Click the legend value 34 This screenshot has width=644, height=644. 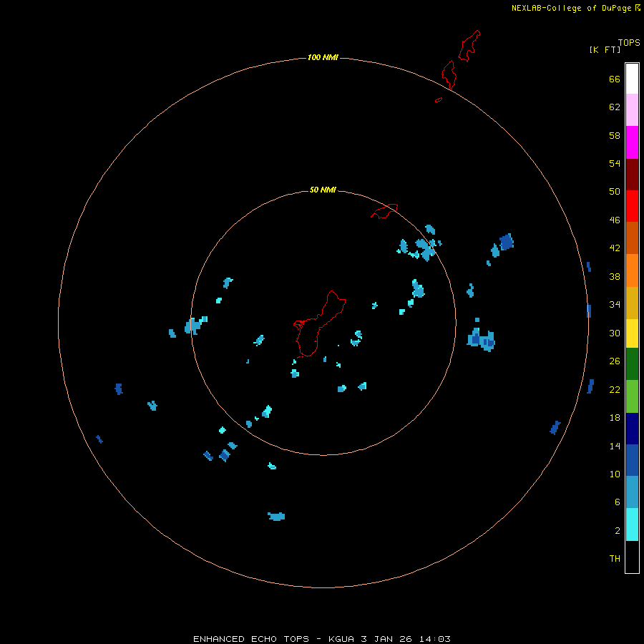pyautogui.click(x=615, y=305)
